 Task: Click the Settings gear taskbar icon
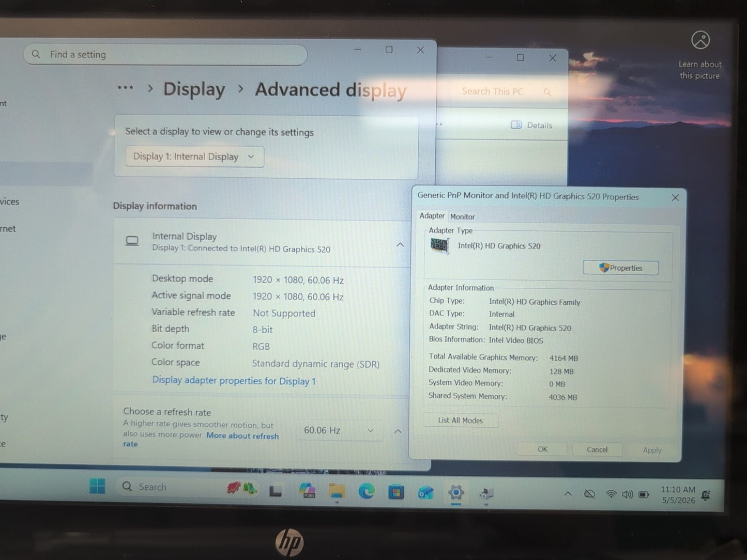click(456, 492)
